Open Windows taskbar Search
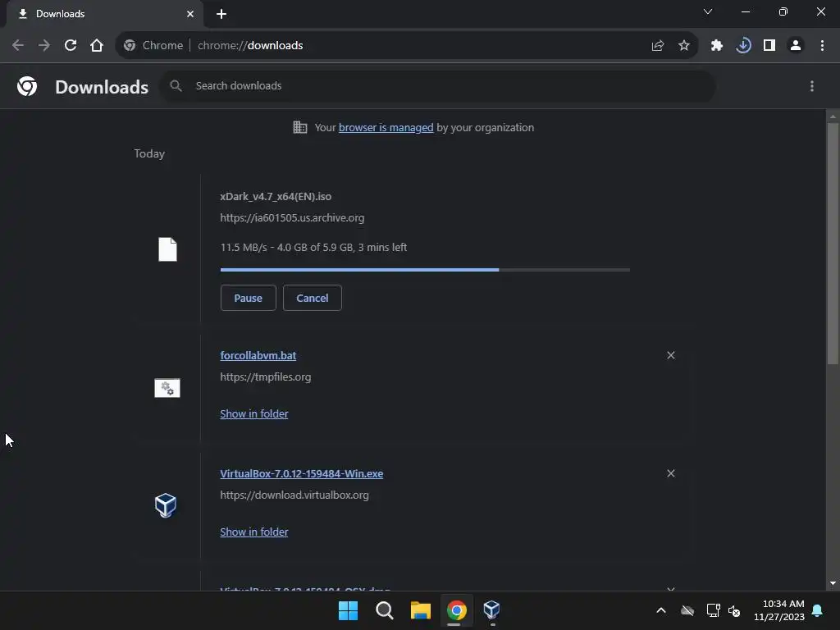The height and width of the screenshot is (630, 840). [x=384, y=610]
